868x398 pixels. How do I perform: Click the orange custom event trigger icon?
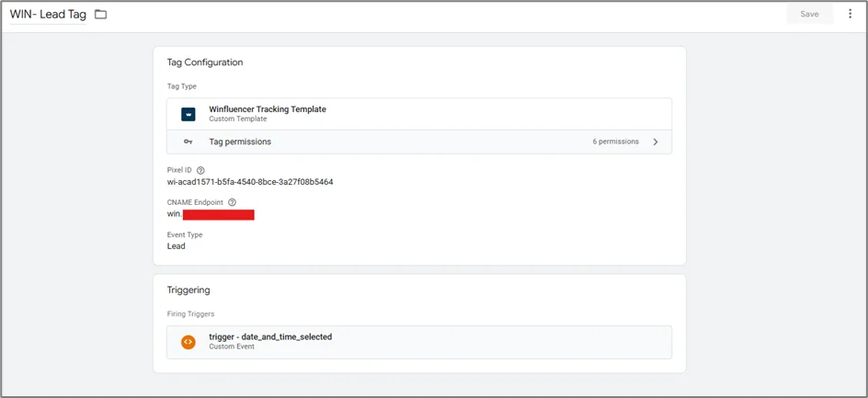pos(188,342)
